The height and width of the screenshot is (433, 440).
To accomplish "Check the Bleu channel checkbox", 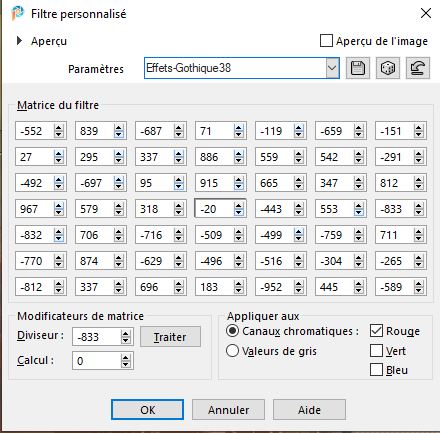I will (x=376, y=370).
